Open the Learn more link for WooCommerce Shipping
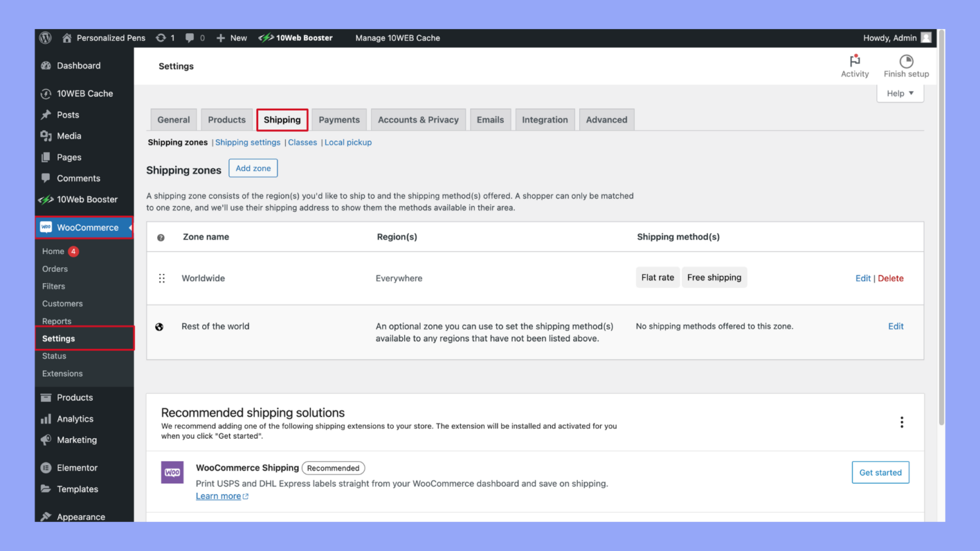The height and width of the screenshot is (551, 980). coord(219,496)
